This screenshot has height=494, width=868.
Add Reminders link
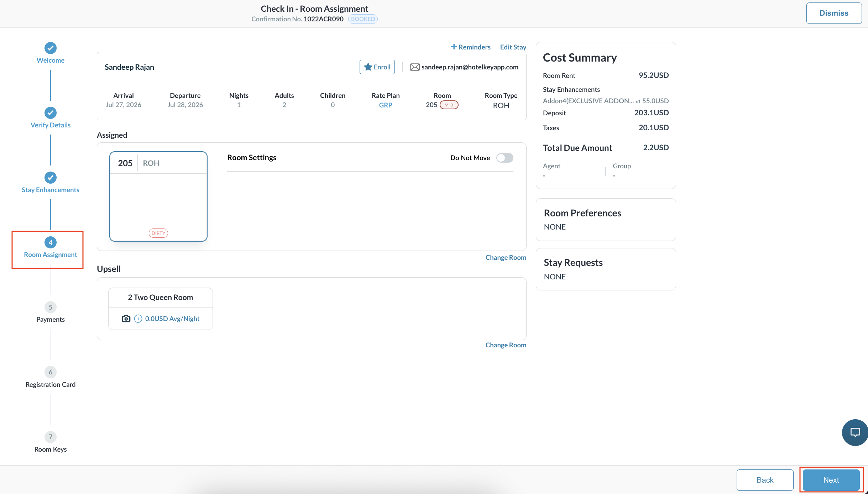pyautogui.click(x=471, y=47)
